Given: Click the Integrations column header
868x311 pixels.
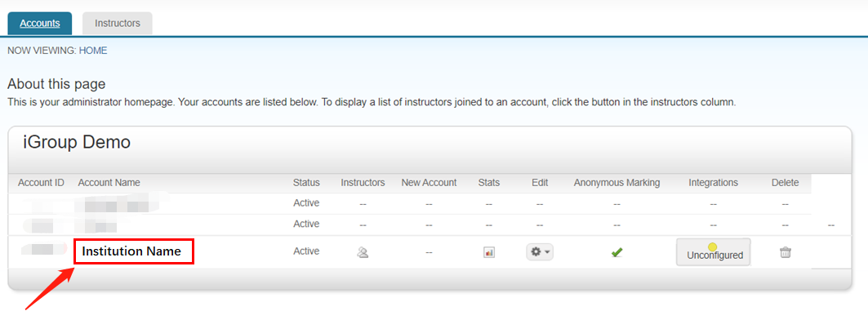Looking at the screenshot, I should (713, 183).
